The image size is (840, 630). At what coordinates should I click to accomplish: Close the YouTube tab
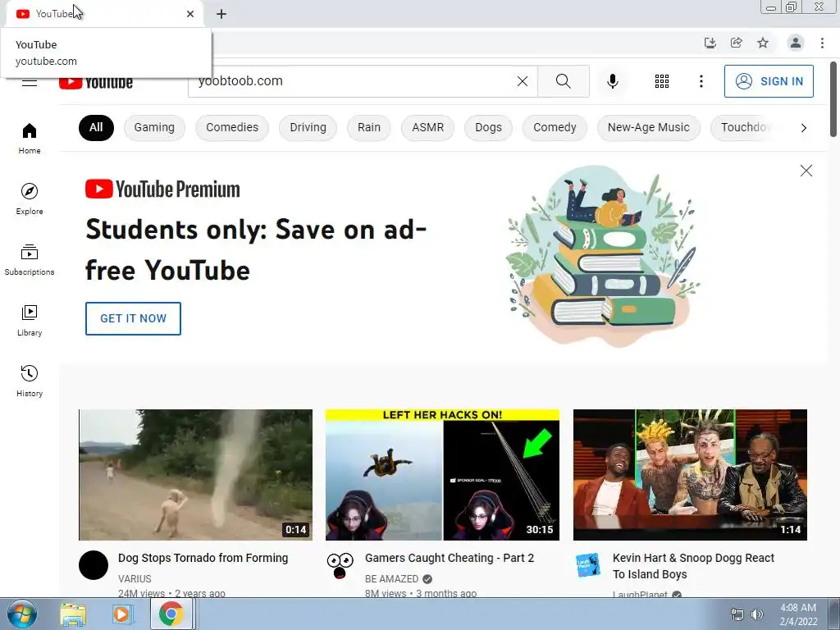190,14
